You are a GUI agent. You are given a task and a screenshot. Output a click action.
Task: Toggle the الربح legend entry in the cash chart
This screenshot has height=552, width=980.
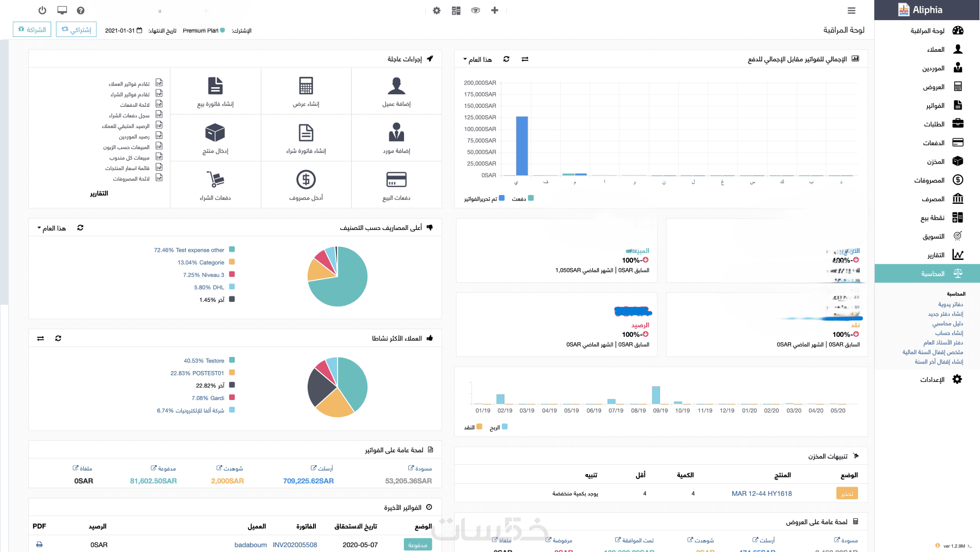[499, 427]
